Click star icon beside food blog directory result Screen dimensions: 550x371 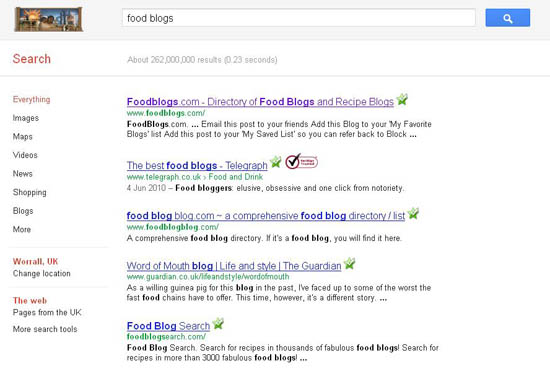click(x=413, y=213)
